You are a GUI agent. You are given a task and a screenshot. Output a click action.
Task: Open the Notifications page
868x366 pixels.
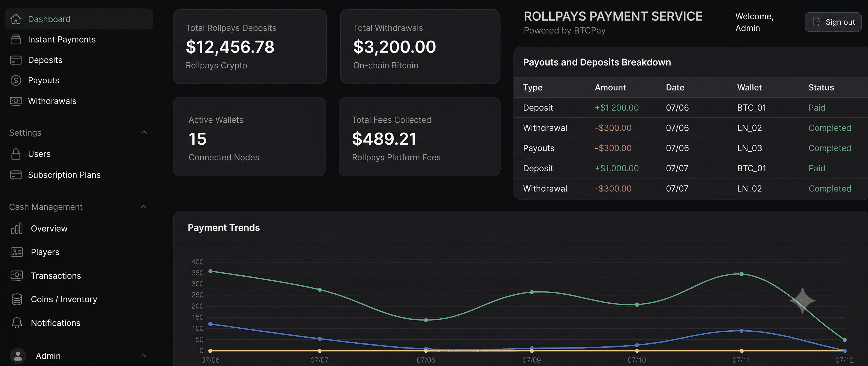pyautogui.click(x=56, y=323)
